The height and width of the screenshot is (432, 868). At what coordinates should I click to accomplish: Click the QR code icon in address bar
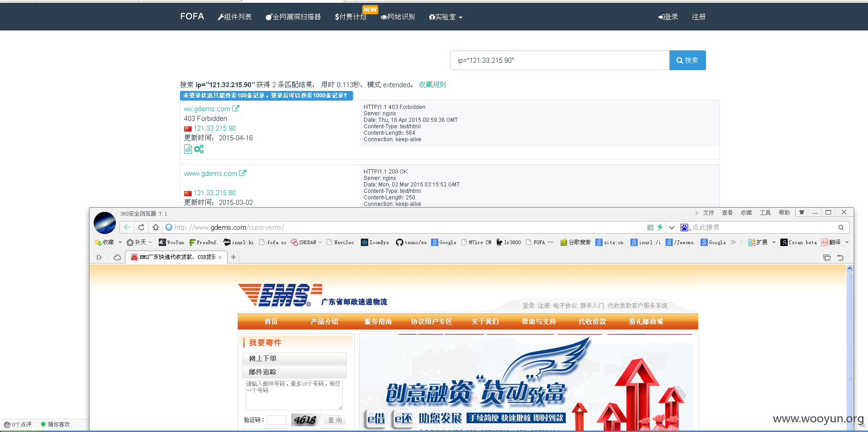tap(650, 227)
